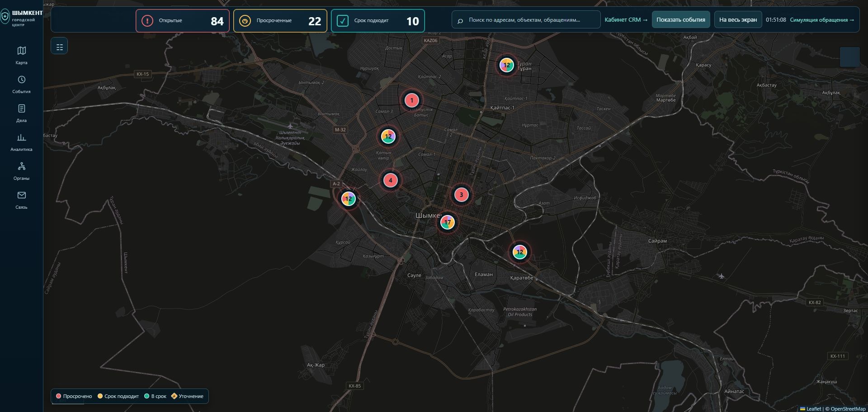868x412 pixels.
Task: Click the red marker numbered 4
Action: pyautogui.click(x=391, y=180)
